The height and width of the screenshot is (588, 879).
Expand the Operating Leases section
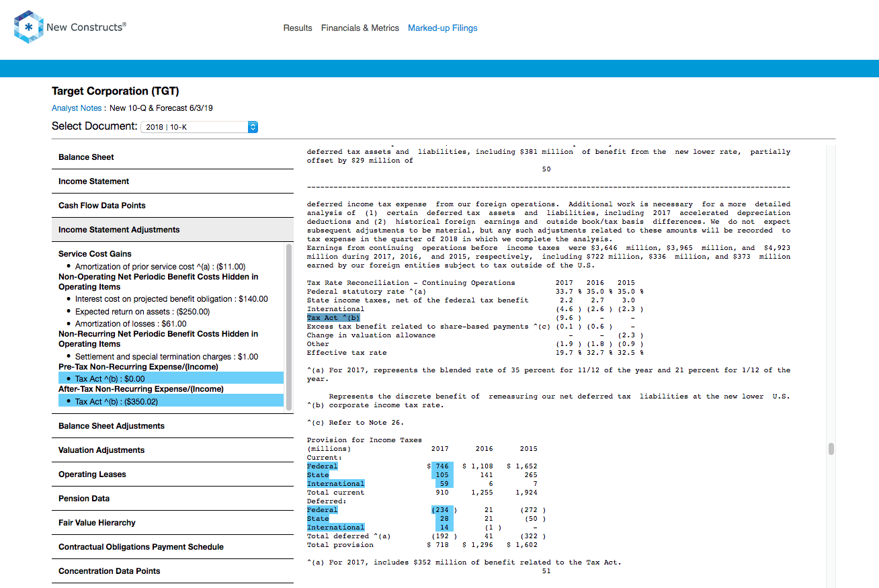[172, 474]
